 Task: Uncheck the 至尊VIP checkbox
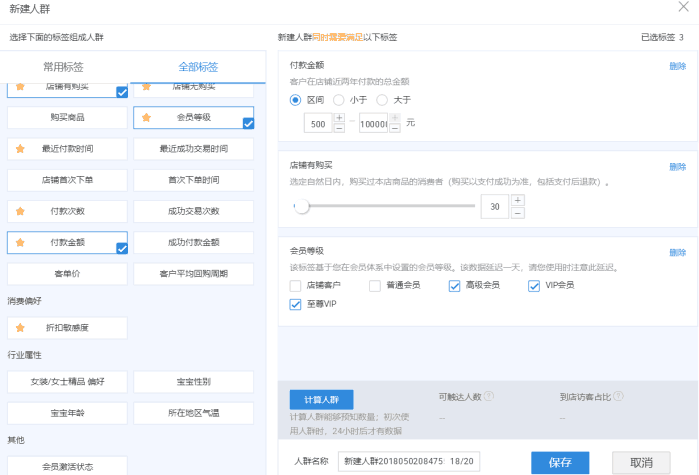click(x=295, y=304)
